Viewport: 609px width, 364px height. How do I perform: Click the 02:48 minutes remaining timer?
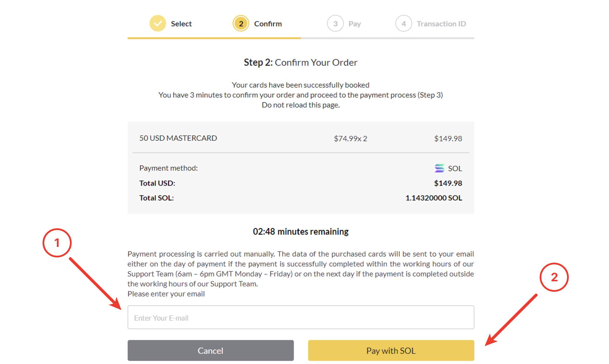[301, 232]
